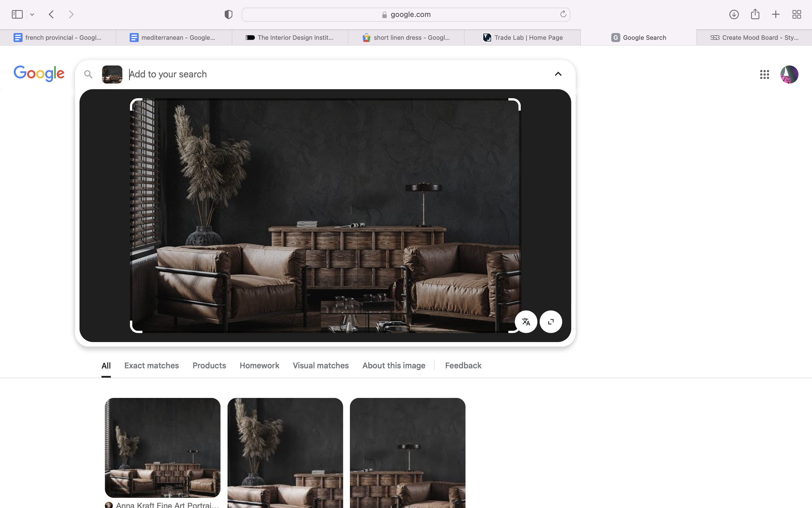
Task: Click the Share icon in toolbar
Action: click(755, 14)
